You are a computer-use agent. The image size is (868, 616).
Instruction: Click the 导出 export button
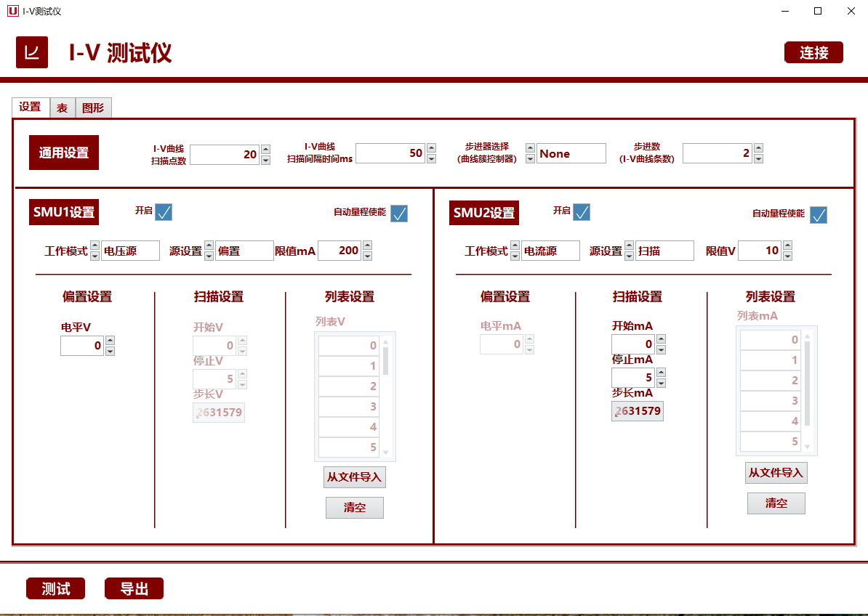134,588
